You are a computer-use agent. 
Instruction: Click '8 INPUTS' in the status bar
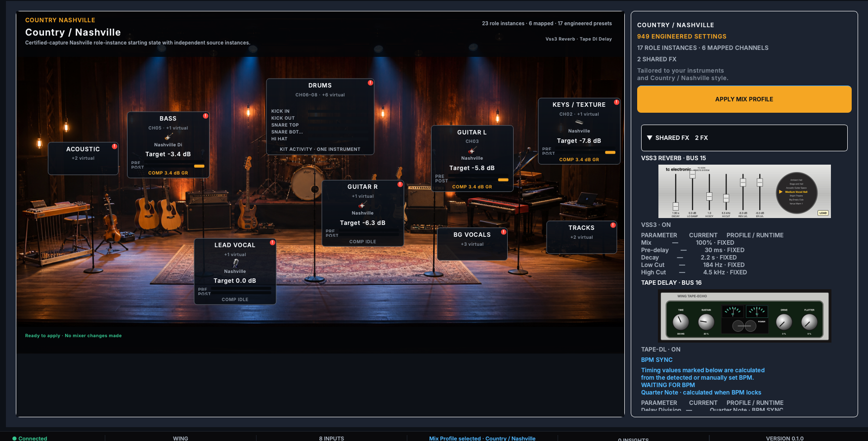(331, 439)
